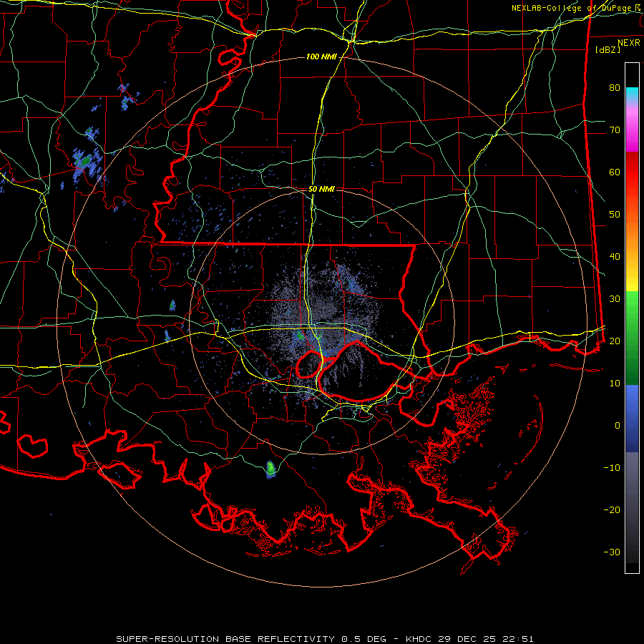
Task: Click the 30 dBZ scale value
Action: pos(615,299)
